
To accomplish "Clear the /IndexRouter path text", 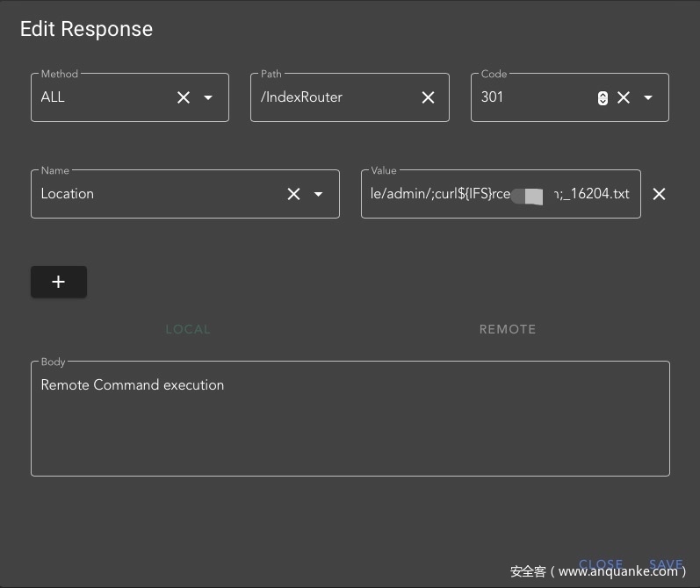I will (428, 97).
